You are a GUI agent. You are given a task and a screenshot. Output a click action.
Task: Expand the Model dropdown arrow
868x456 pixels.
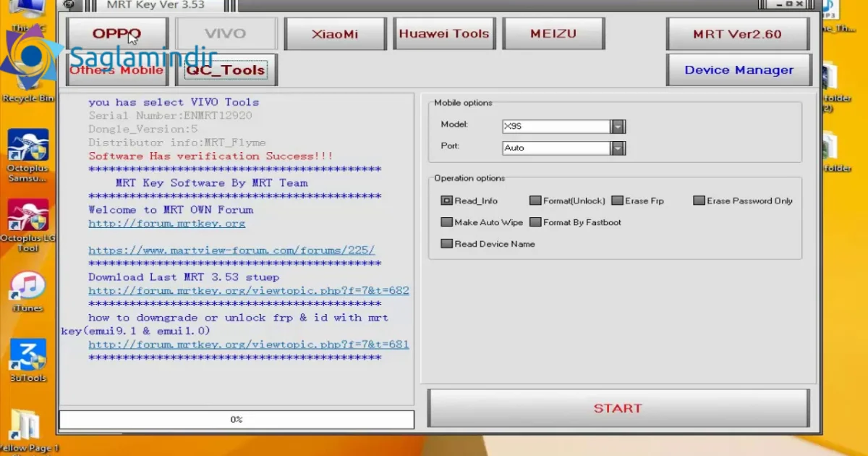(x=618, y=127)
